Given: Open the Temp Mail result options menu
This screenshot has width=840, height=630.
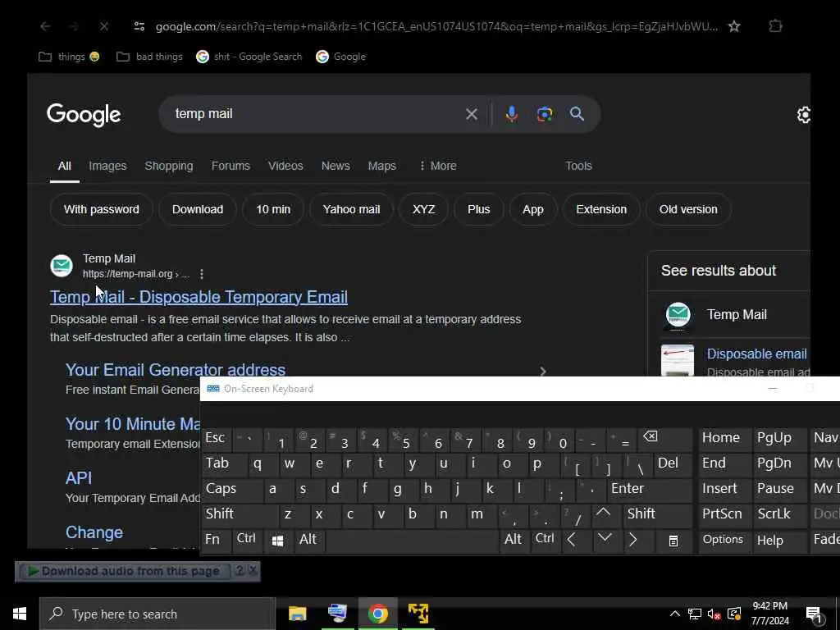Looking at the screenshot, I should (x=202, y=274).
